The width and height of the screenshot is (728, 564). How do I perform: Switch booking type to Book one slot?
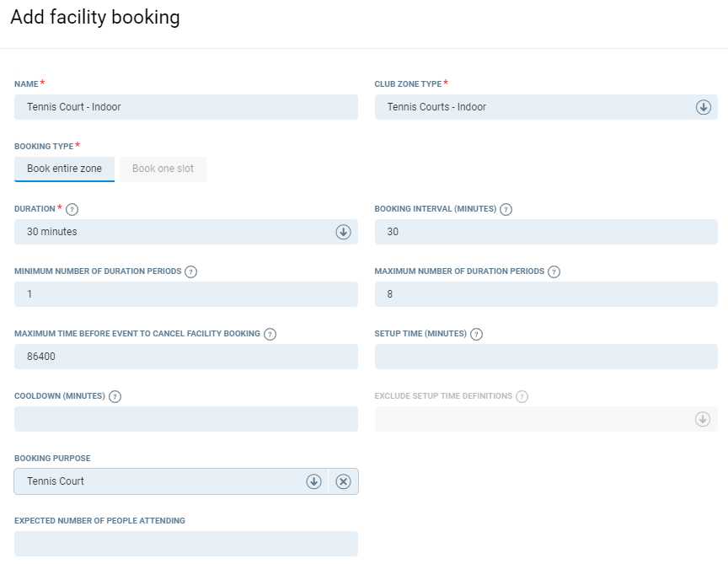point(163,169)
